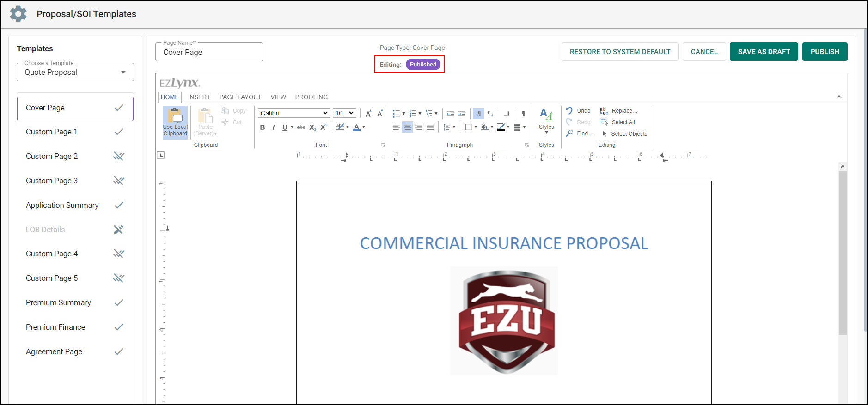Set right-to-left text direction
This screenshot has height=405, width=868.
point(490,114)
